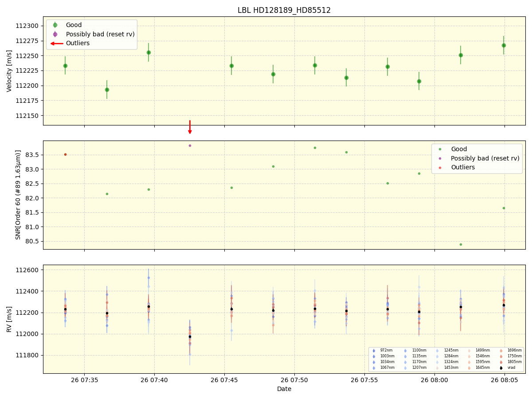Select the black vrad outlier point near 111975

190,336
